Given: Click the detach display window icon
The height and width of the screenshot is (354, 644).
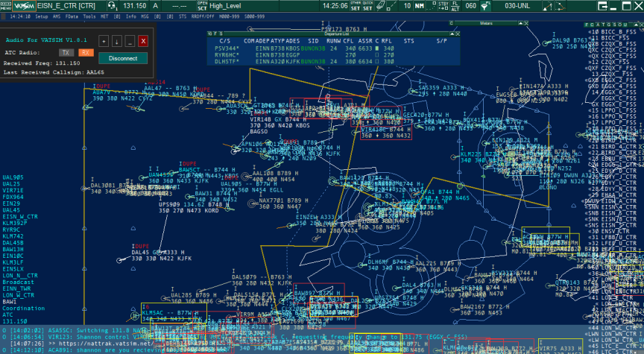Looking at the screenshot, I should point(602,6).
